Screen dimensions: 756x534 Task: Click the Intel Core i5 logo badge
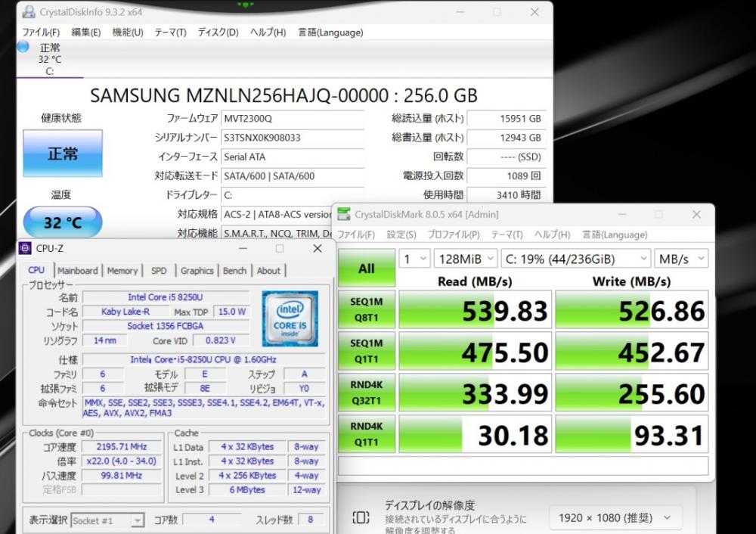click(290, 318)
